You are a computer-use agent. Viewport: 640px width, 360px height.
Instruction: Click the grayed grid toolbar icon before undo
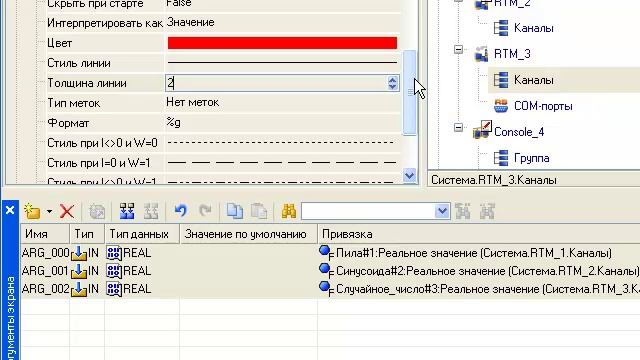[151, 211]
